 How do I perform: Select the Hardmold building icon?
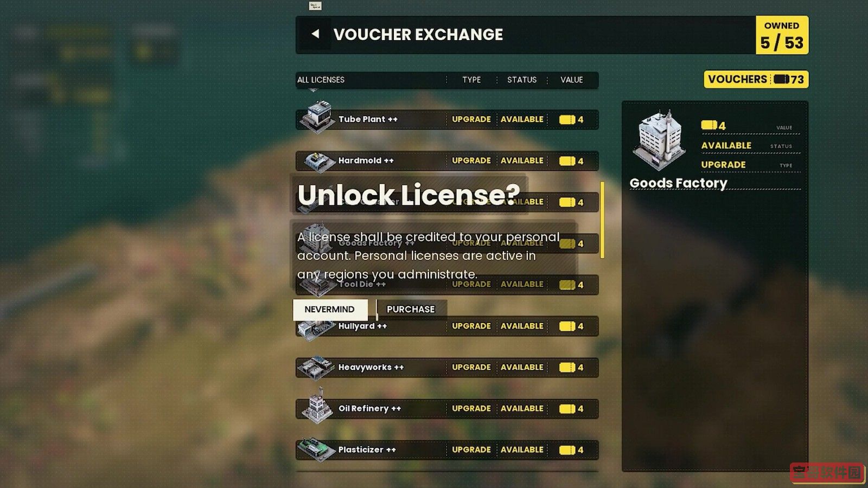[319, 161]
